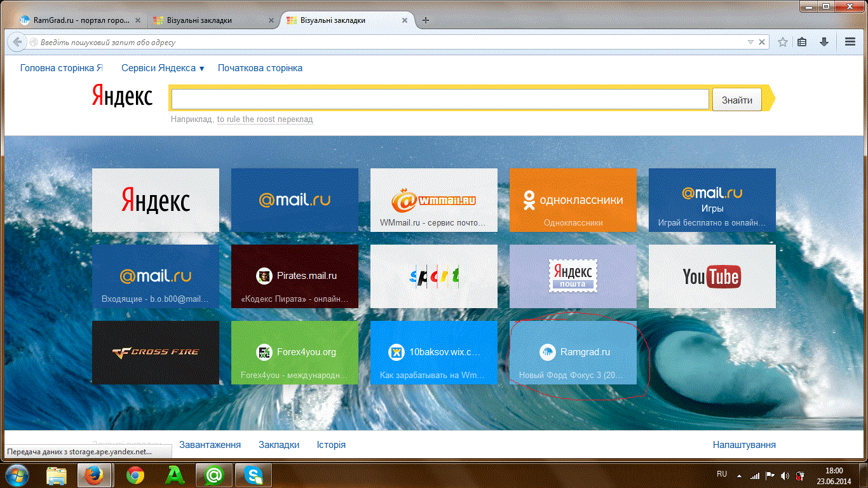The image size is (868, 488).
Task: Open Налаштування settings link
Action: [744, 445]
